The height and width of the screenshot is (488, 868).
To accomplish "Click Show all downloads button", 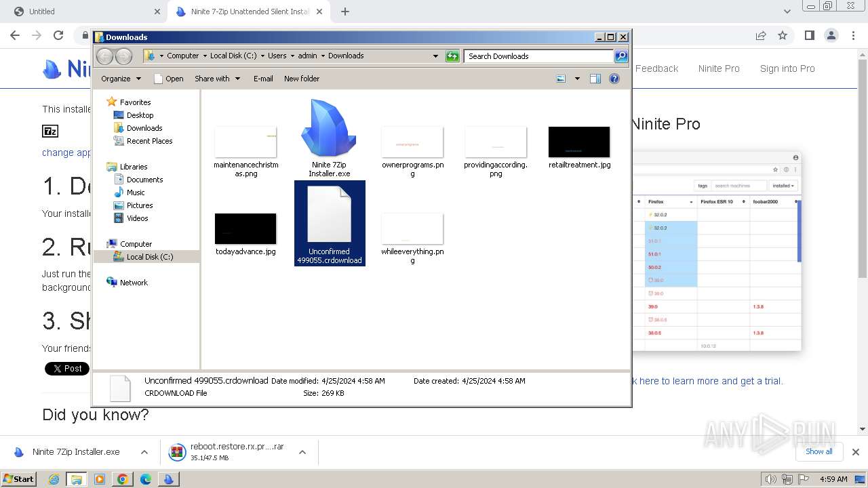I will pos(819,451).
